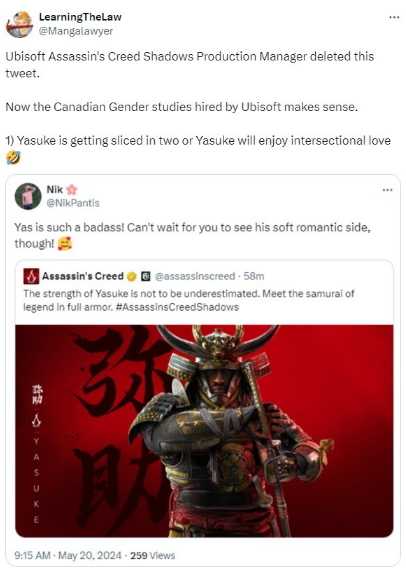
Task: Open the more options menu for LearningTheLaw's tweet
Action: point(394,17)
